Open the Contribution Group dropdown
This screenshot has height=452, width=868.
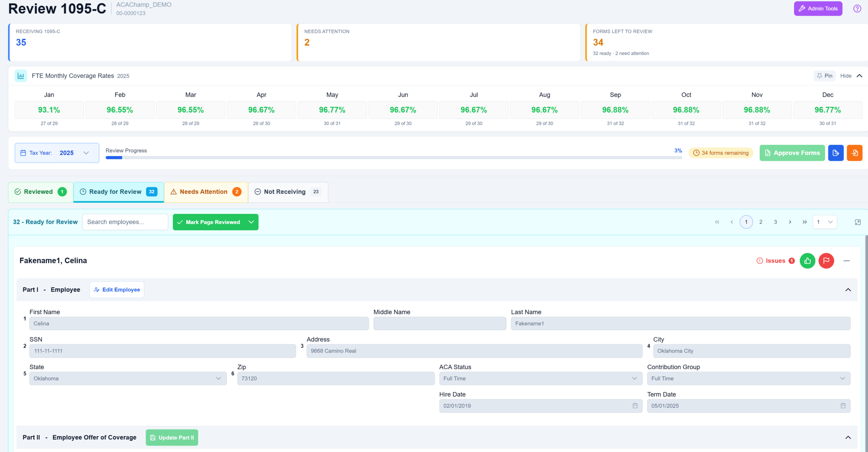click(x=749, y=378)
